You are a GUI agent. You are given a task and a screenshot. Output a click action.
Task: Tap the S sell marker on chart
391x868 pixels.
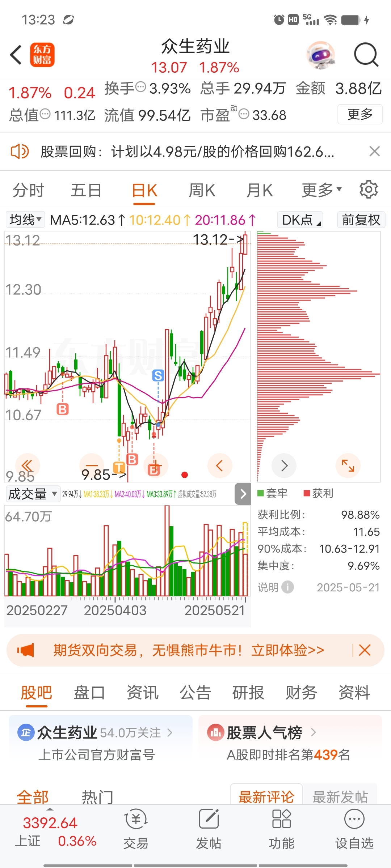[158, 375]
